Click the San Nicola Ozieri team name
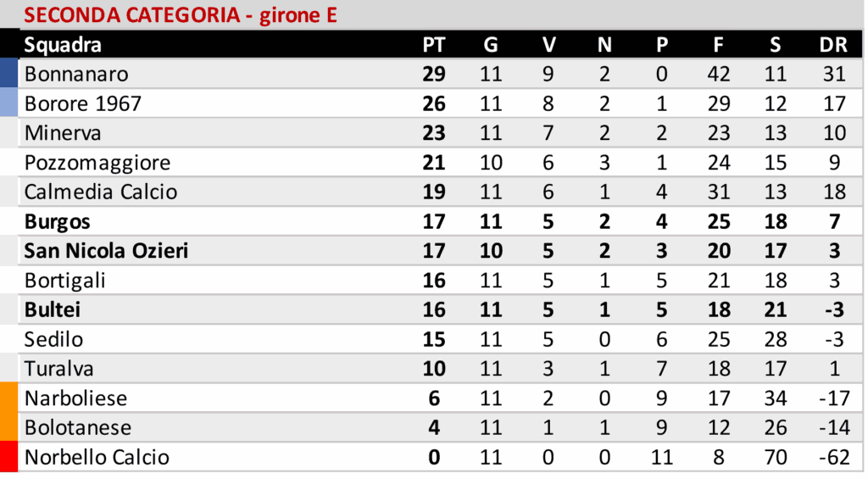The image size is (868, 479). point(106,251)
